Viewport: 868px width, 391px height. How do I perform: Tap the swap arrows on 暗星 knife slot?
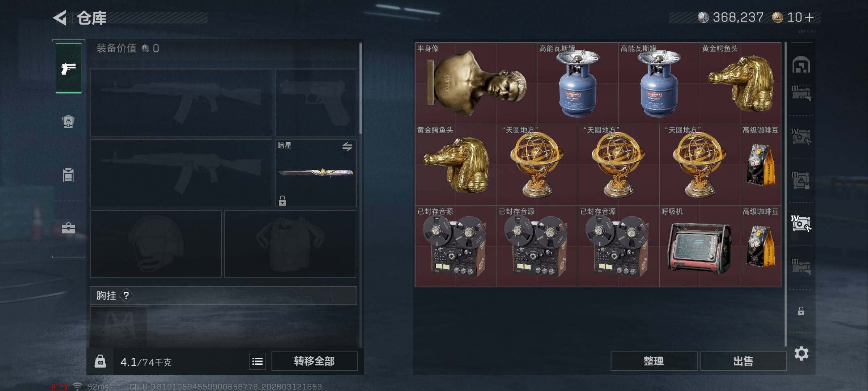click(x=347, y=146)
